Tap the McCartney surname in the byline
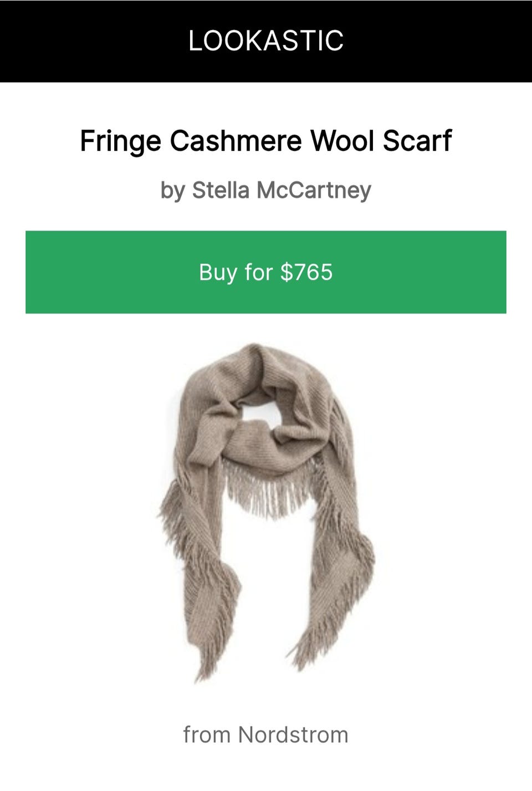 click(313, 190)
